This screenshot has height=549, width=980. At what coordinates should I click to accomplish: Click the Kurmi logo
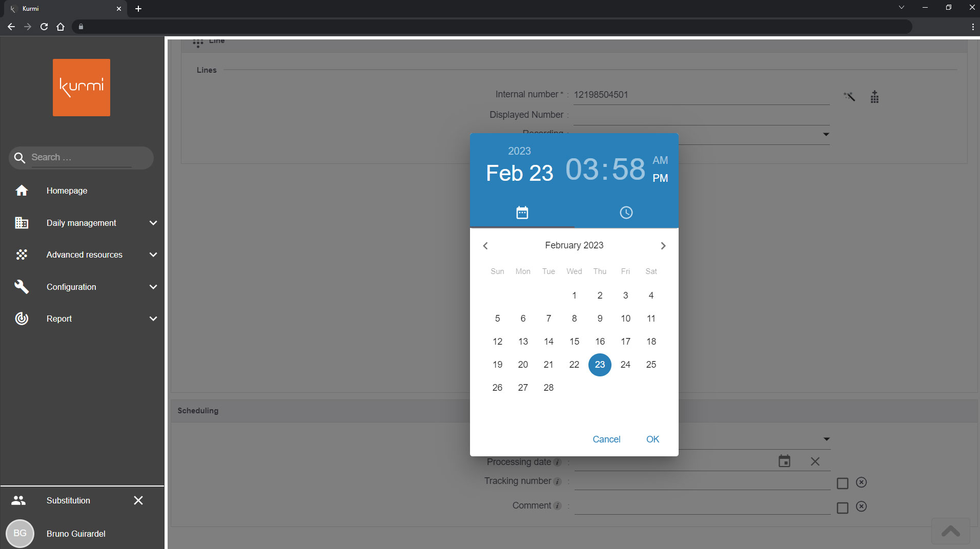(81, 88)
